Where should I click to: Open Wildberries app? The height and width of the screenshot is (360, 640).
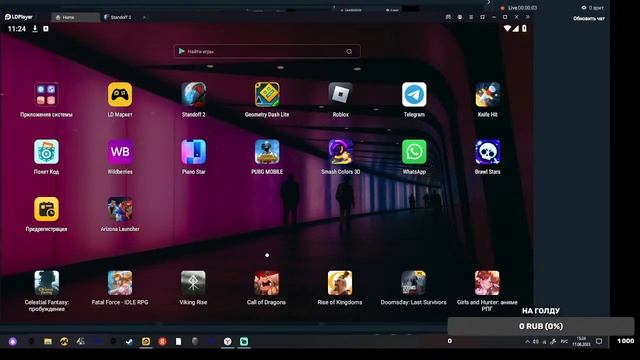(x=120, y=152)
